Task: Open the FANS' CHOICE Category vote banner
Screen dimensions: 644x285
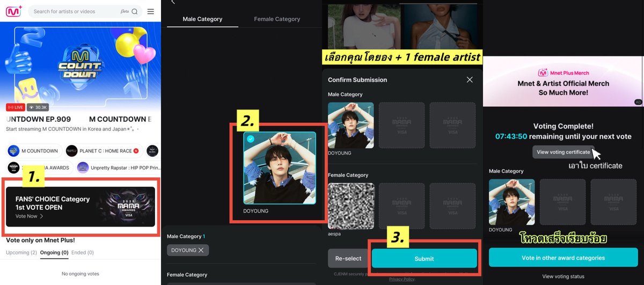Action: 80,207
